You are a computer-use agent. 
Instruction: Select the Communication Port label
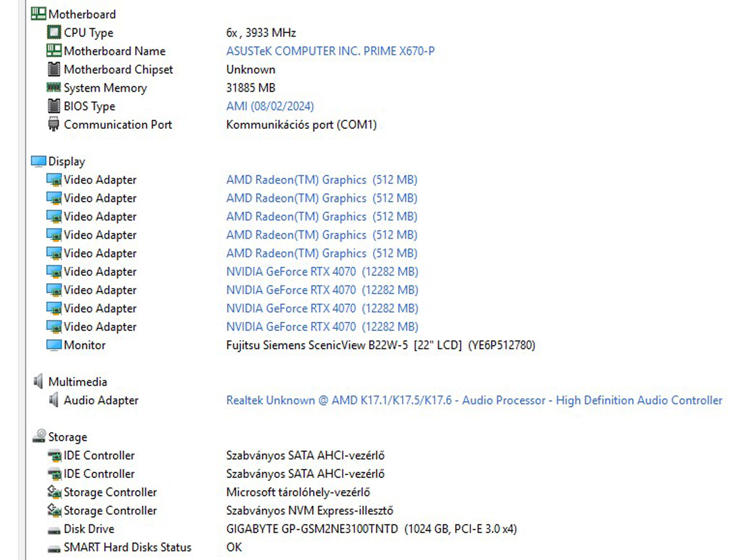(x=118, y=124)
